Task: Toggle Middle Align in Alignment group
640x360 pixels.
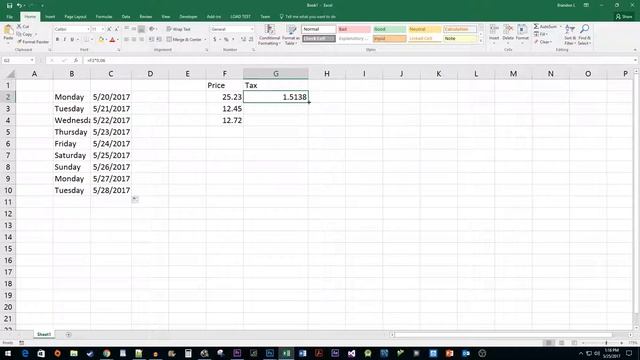Action: 134,29
